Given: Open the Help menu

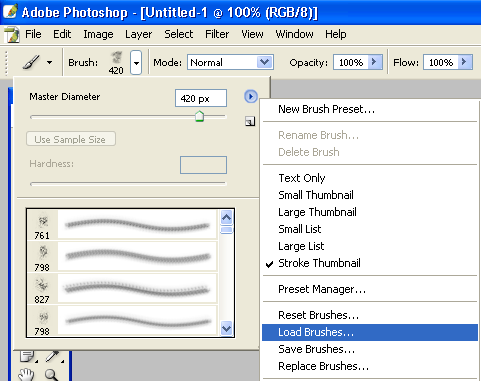Looking at the screenshot, I should click(336, 34).
